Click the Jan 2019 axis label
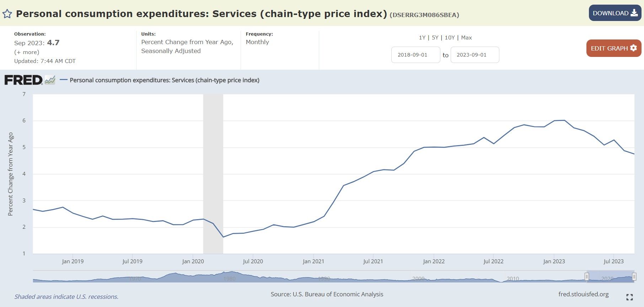Viewport: 644px width, 307px height. [x=73, y=261]
